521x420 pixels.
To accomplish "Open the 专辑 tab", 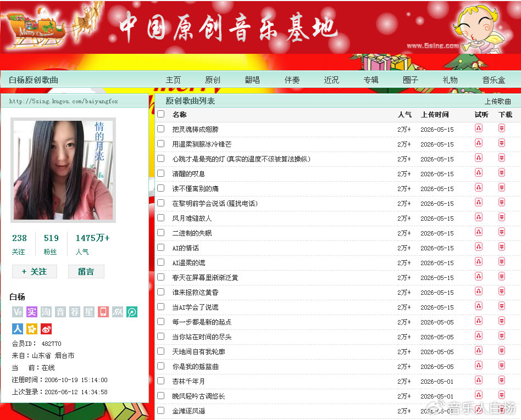I will (x=371, y=80).
